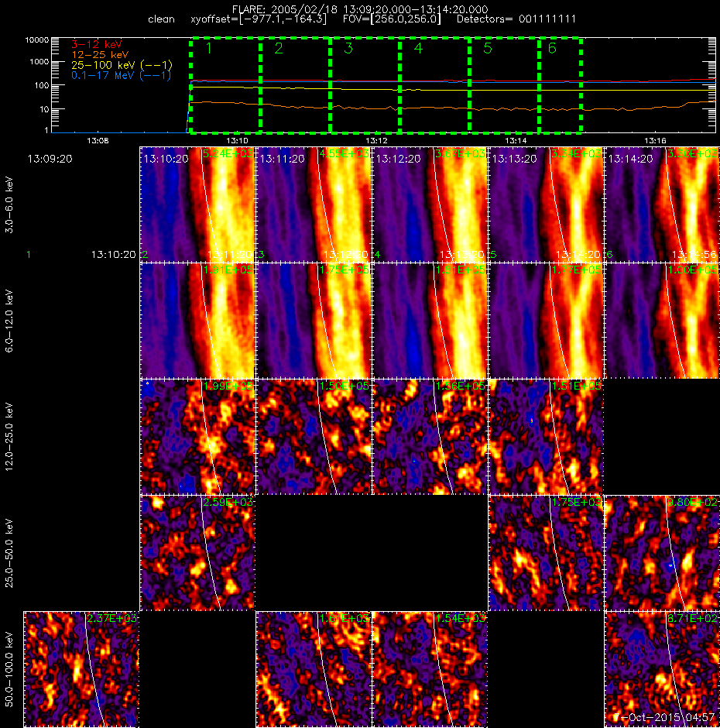Click the '12.0-25.0 keV' row label
720x728 pixels.
(x=9, y=437)
